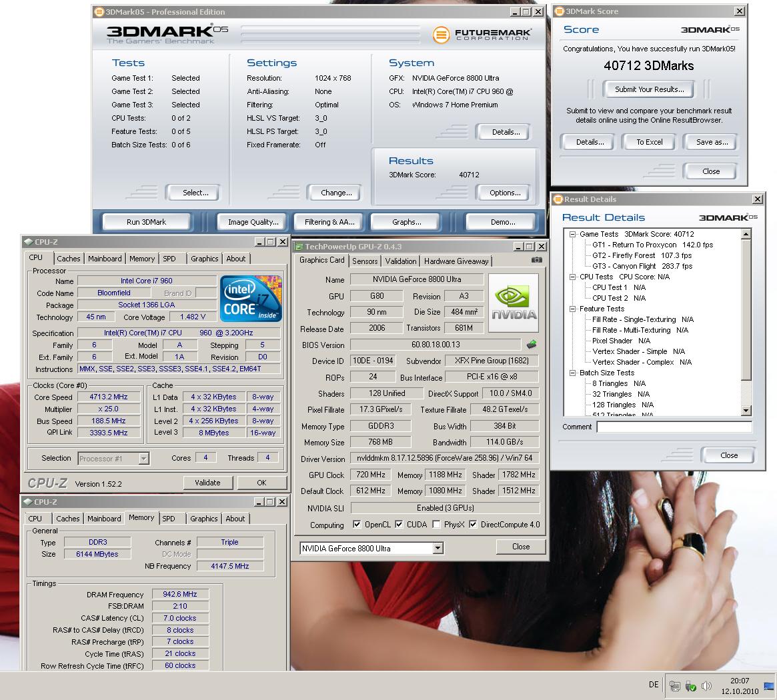777x700 pixels.
Task: Click the safely remove hardware tray icon
Action: tap(691, 686)
